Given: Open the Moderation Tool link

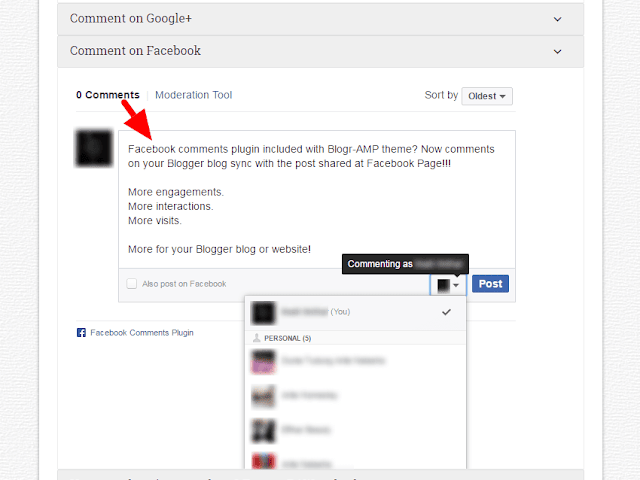Looking at the screenshot, I should [193, 95].
